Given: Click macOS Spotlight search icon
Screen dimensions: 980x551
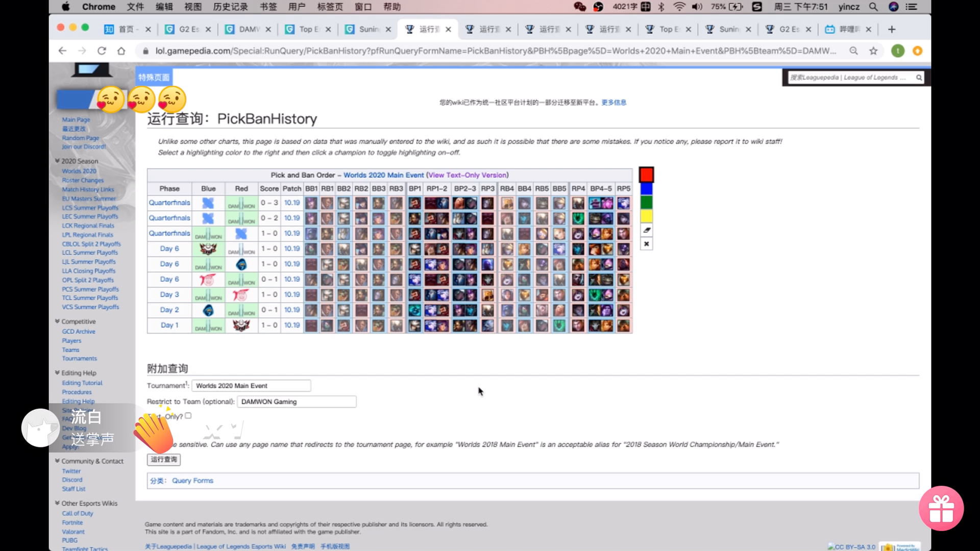Looking at the screenshot, I should click(x=873, y=7).
